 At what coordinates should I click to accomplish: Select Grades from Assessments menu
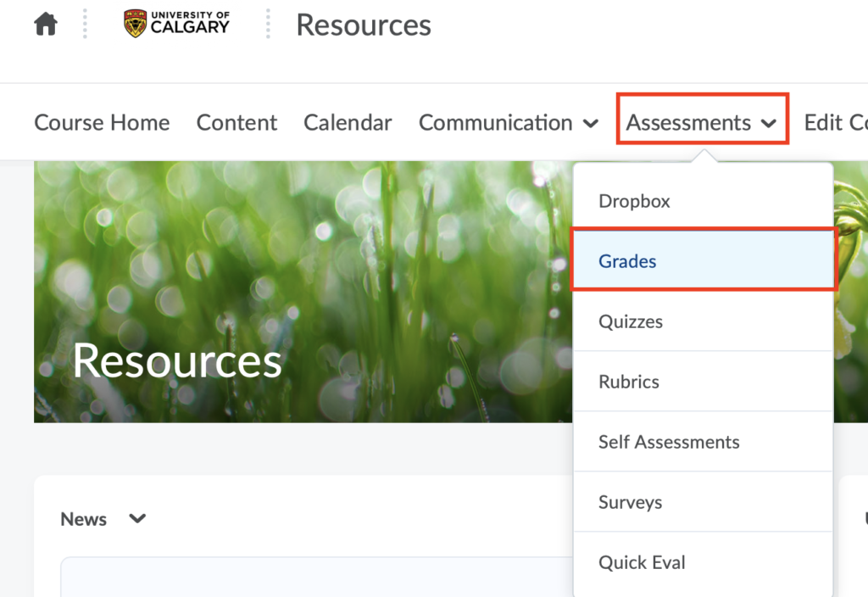703,261
